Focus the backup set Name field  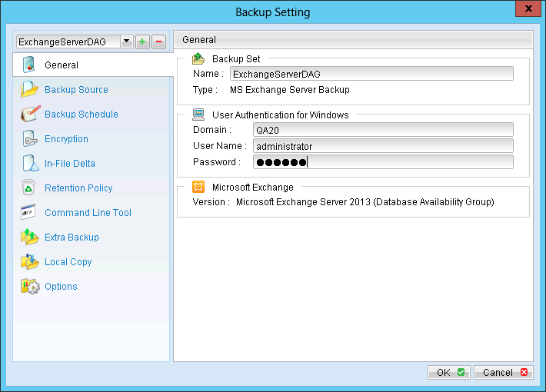(x=372, y=74)
